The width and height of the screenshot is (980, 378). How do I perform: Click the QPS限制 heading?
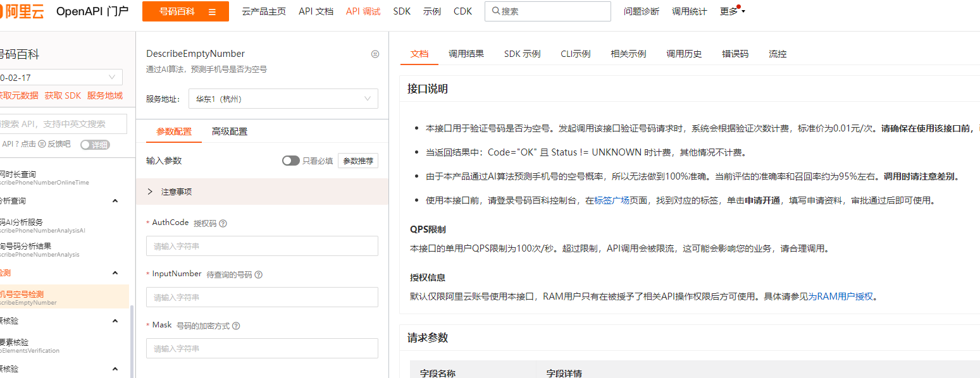click(428, 229)
